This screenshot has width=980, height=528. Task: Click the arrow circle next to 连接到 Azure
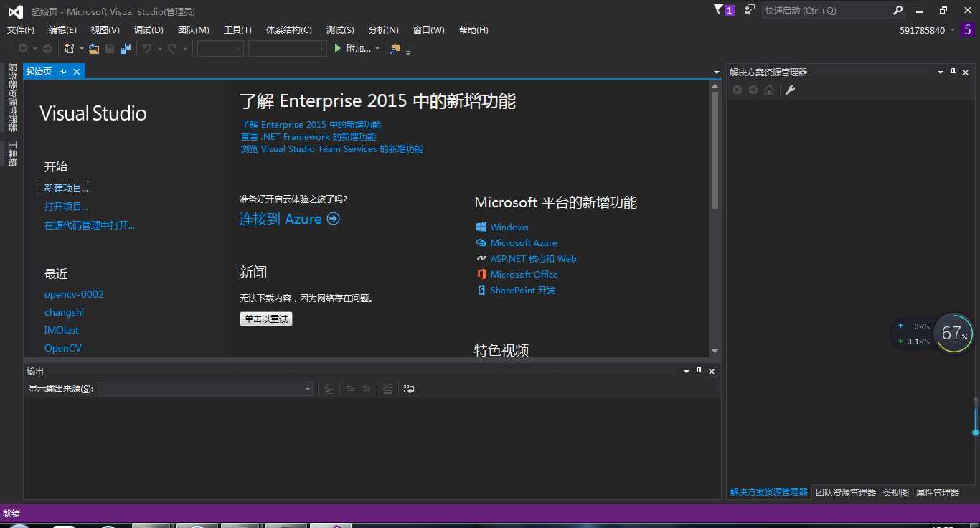tap(333, 219)
